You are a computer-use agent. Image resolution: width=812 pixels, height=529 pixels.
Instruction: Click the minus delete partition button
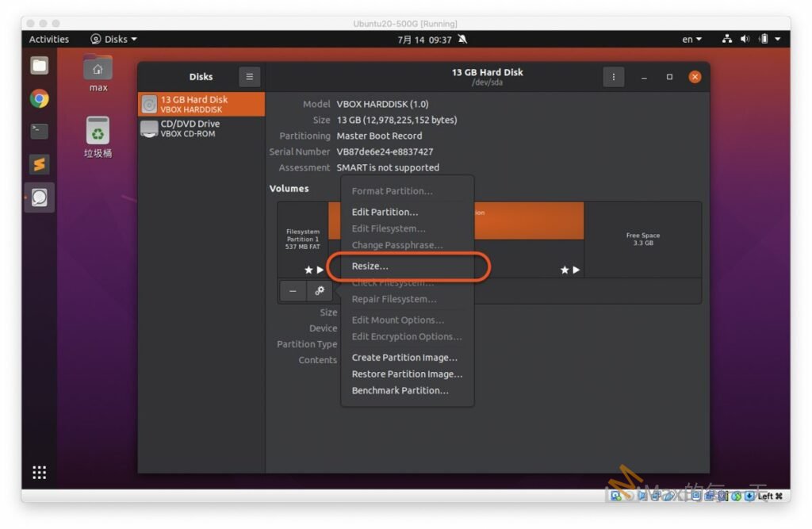click(293, 291)
